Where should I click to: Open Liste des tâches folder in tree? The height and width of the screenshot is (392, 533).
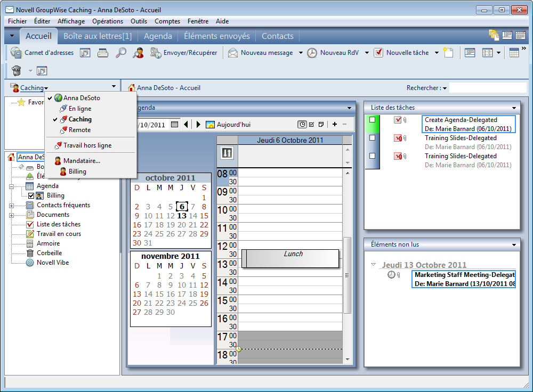59,224
